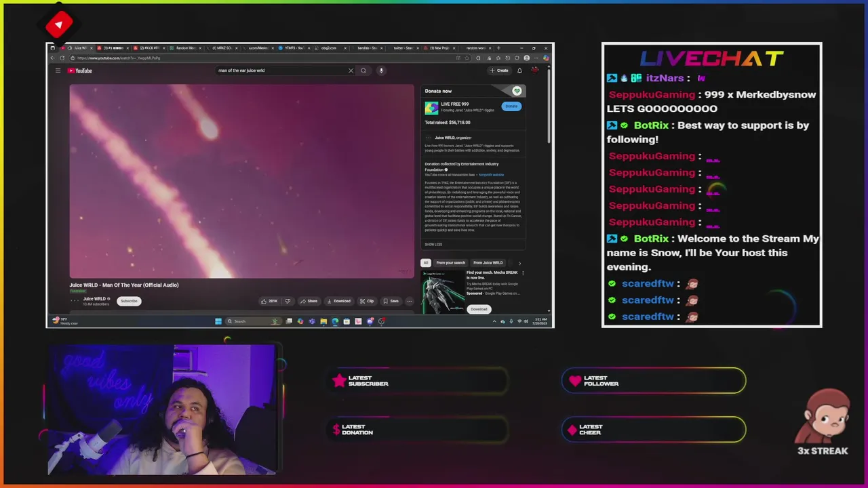Select the From your search filter chip
Image resolution: width=868 pixels, height=488 pixels.
[451, 263]
